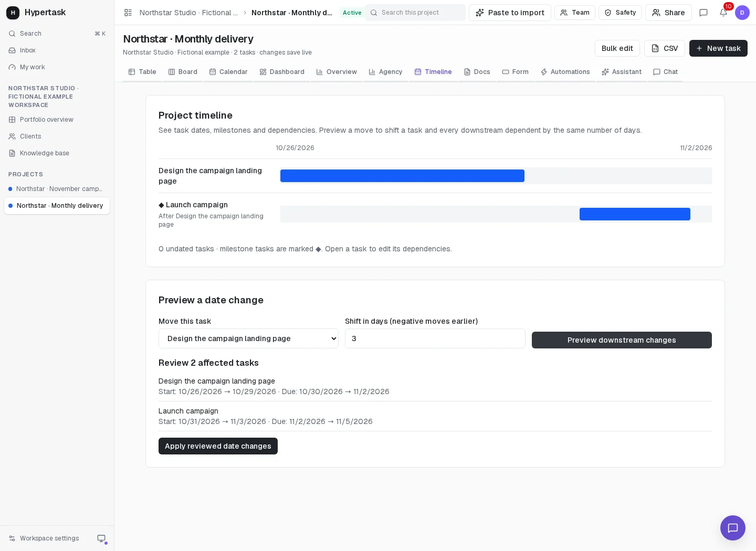Click the Hypertask logo icon

[13, 13]
